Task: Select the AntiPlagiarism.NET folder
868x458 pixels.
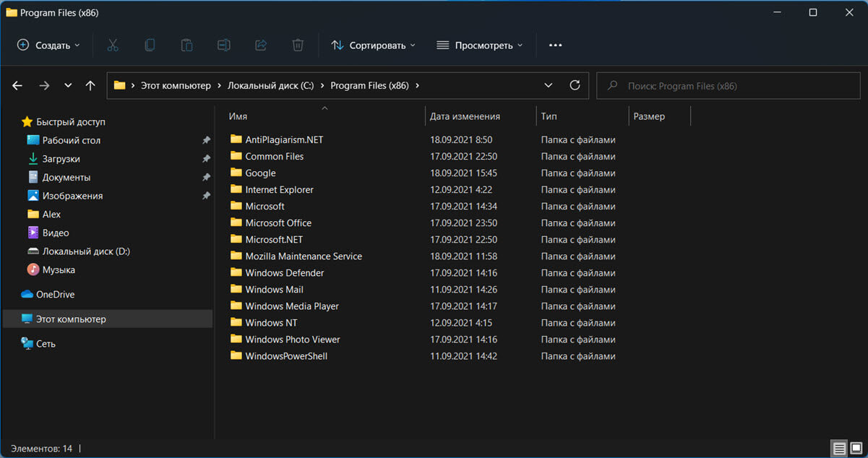Action: click(x=284, y=139)
